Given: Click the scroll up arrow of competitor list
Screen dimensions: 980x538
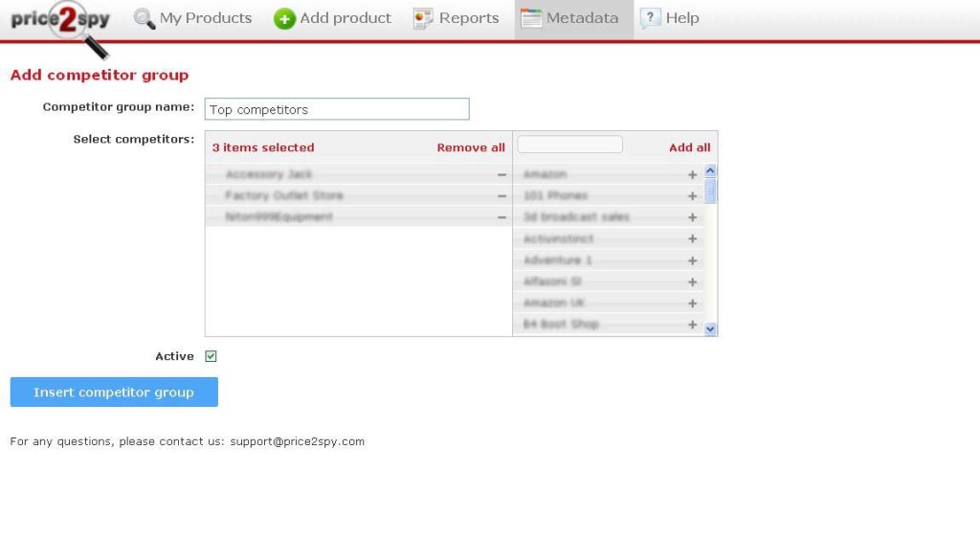Looking at the screenshot, I should point(710,170).
